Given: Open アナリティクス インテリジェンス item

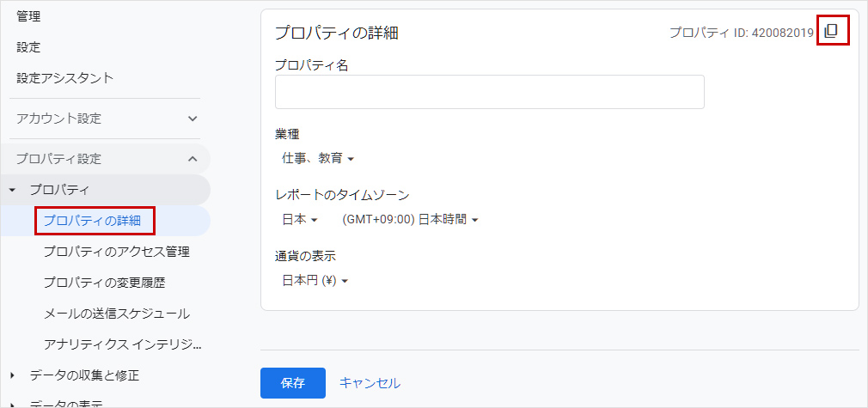Looking at the screenshot, I should point(123,344).
